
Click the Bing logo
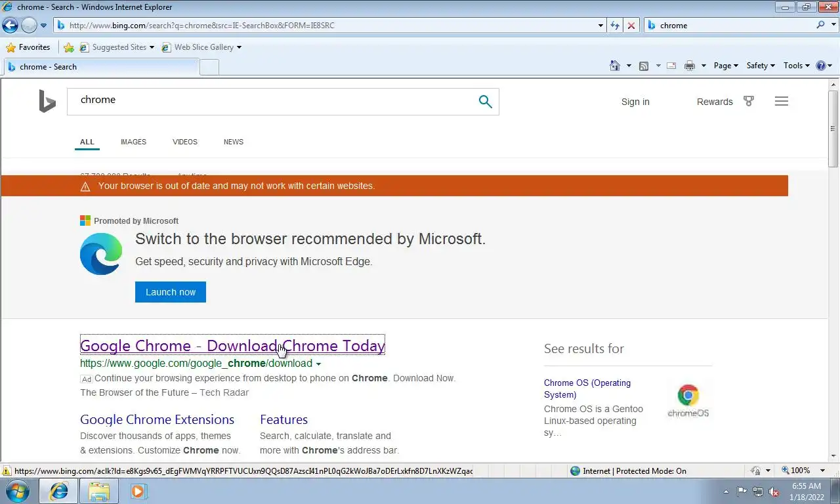click(x=47, y=102)
